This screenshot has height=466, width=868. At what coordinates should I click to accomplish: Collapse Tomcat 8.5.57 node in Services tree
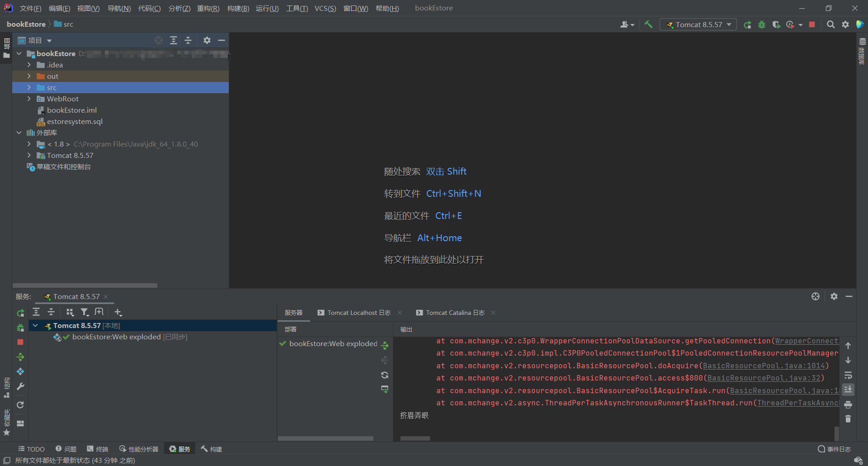35,325
